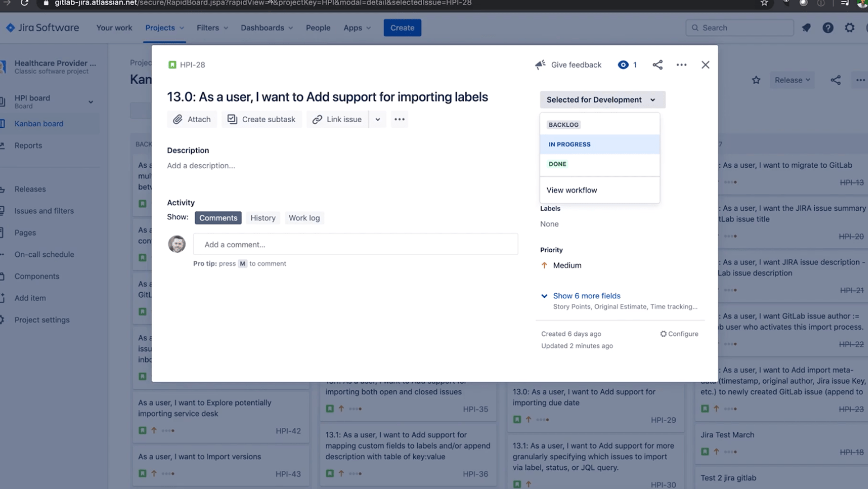The height and width of the screenshot is (489, 868).
Task: Click the Add a comment field
Action: (355, 244)
